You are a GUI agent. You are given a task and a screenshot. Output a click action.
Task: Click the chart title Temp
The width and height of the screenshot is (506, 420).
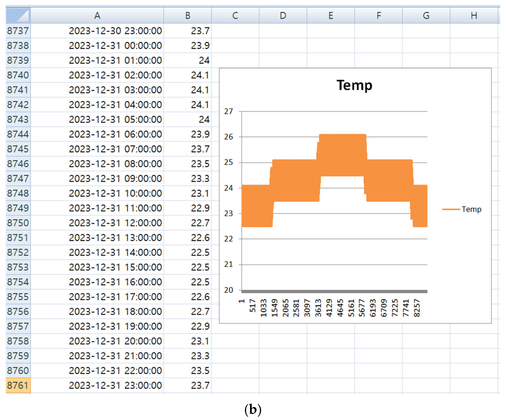(x=354, y=85)
